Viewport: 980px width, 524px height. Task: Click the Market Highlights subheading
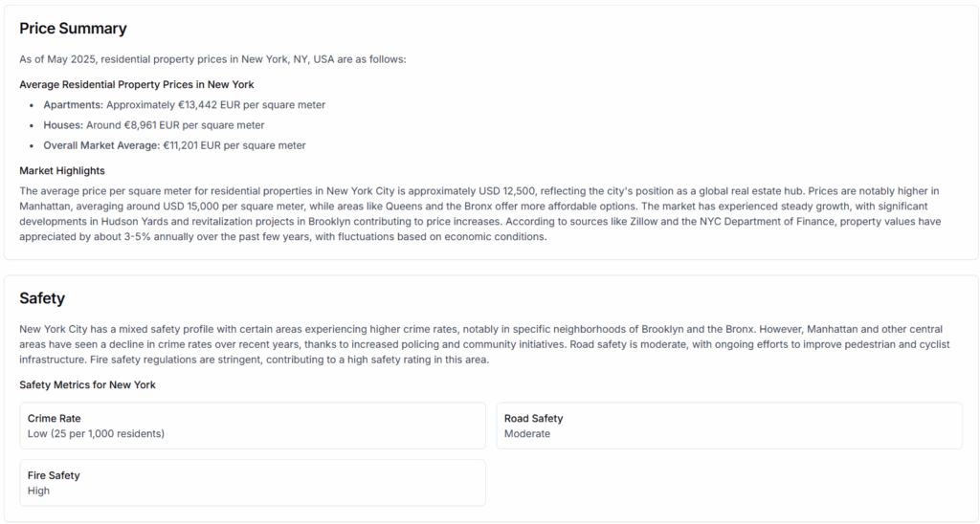pos(62,170)
